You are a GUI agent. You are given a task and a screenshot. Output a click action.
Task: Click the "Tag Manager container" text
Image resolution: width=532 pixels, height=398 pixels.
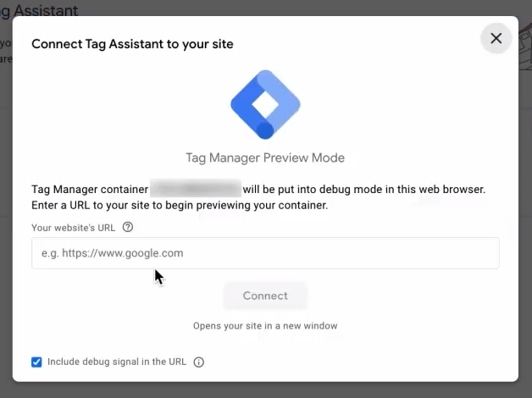pos(88,189)
